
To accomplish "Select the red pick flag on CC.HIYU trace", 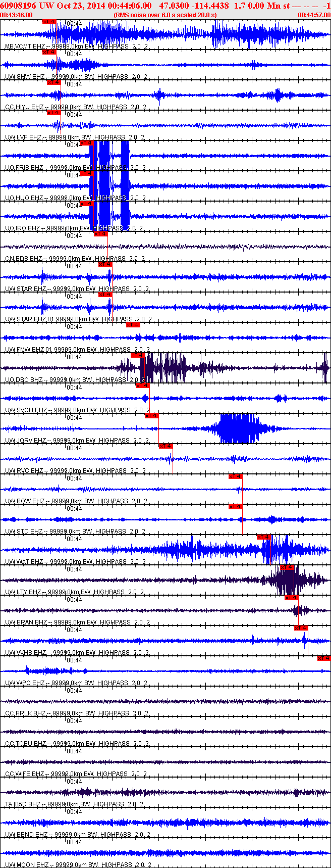I will click(53, 82).
